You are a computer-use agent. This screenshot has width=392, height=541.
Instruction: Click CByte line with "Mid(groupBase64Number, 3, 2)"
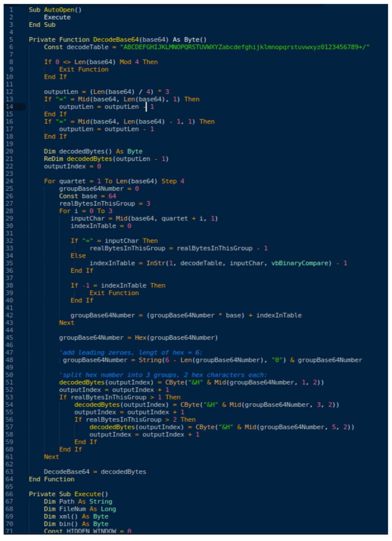pos(207,405)
